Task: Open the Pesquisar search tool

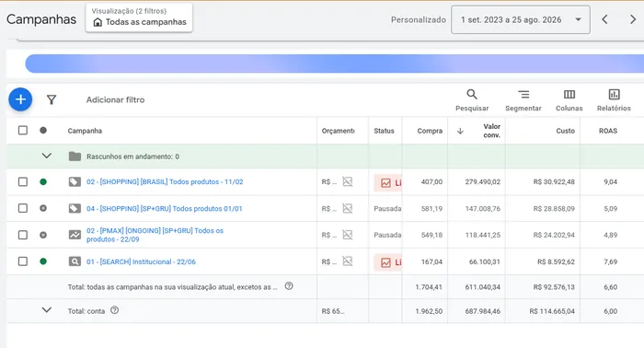Action: click(472, 100)
